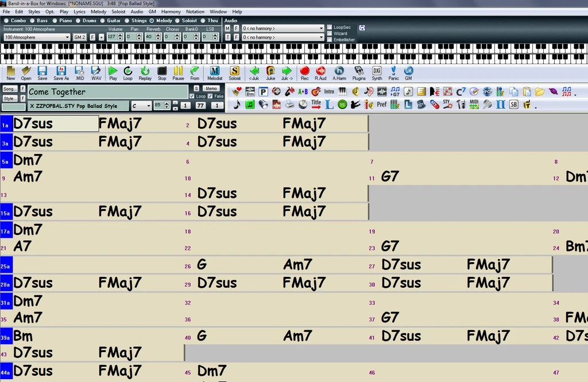Image resolution: width=588 pixels, height=382 pixels.
Task: Click the New song icon
Action: pyautogui.click(x=11, y=73)
